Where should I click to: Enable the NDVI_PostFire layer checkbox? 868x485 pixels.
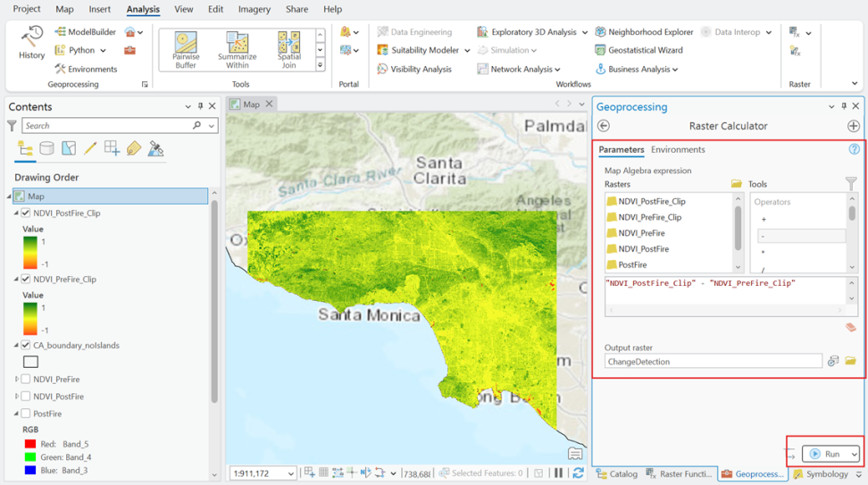pyautogui.click(x=26, y=397)
